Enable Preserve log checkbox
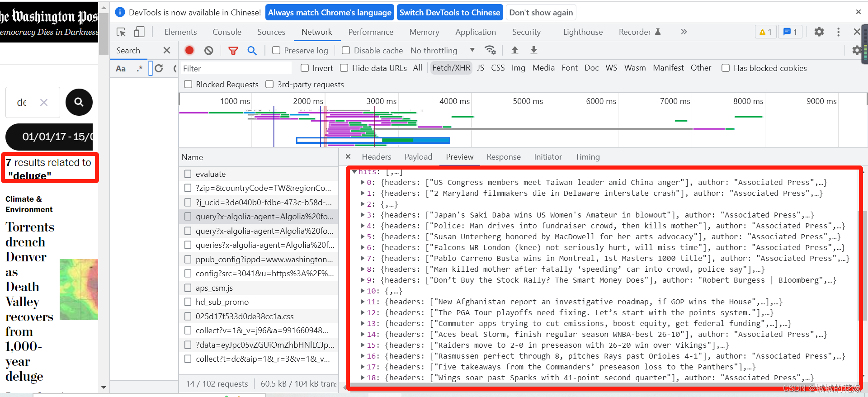Image resolution: width=868 pixels, height=397 pixels. [x=276, y=50]
